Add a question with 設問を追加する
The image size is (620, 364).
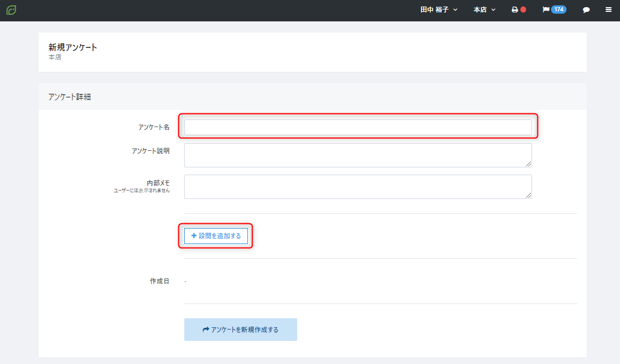(216, 236)
